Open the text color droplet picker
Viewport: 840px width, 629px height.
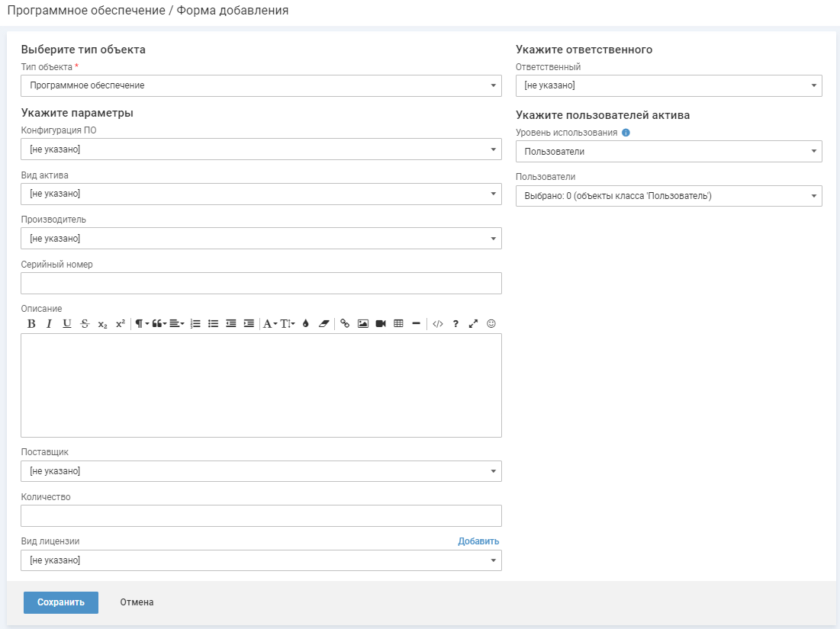coord(306,324)
